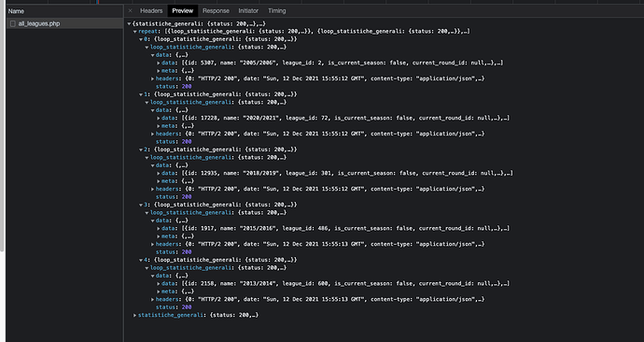Image resolution: width=644 pixels, height=342 pixels.
Task: Expand data array containing season 2015/2016
Action: coord(158,229)
